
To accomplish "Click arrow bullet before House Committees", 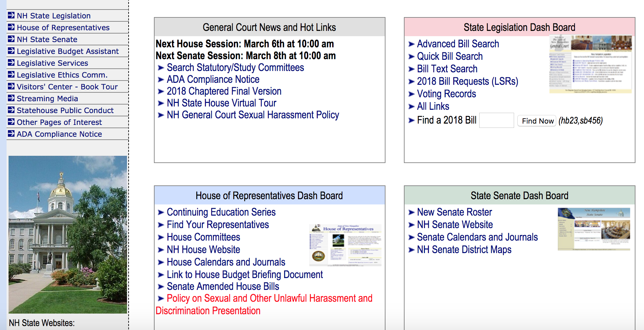I will (x=161, y=237).
